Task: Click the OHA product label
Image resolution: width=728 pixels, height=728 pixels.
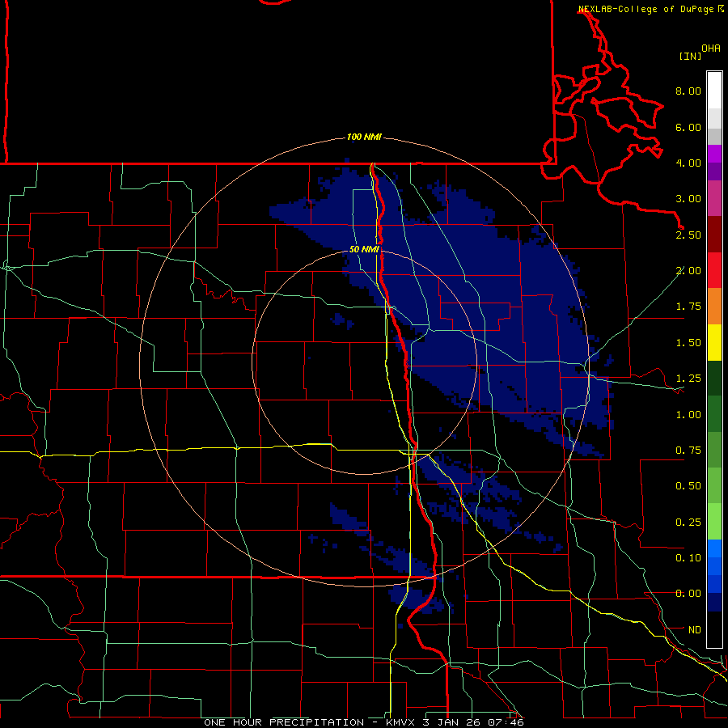Action: tap(711, 49)
